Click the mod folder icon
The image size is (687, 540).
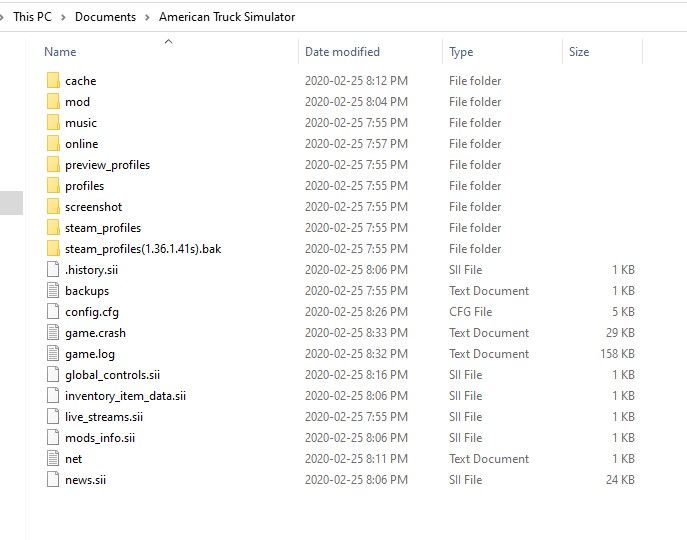point(53,102)
